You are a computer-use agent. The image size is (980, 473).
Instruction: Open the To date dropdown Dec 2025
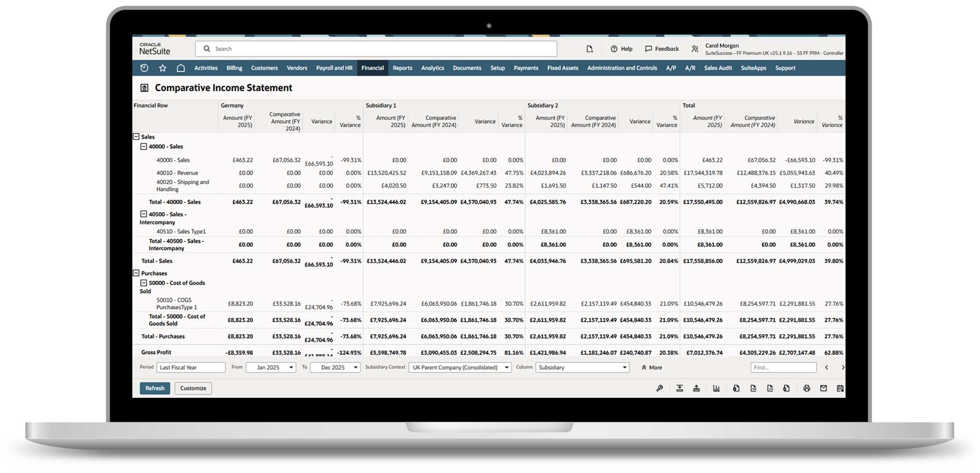pyautogui.click(x=335, y=368)
